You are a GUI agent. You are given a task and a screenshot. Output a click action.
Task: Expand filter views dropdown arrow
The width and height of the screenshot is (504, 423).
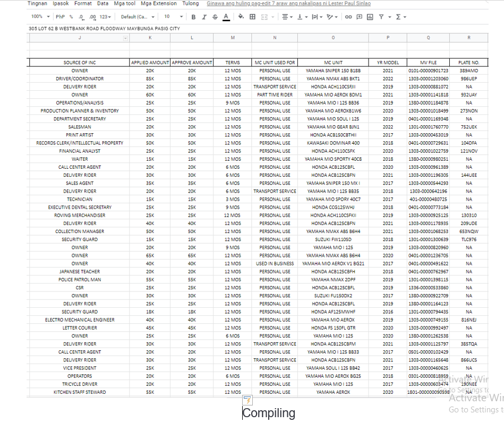click(x=390, y=17)
